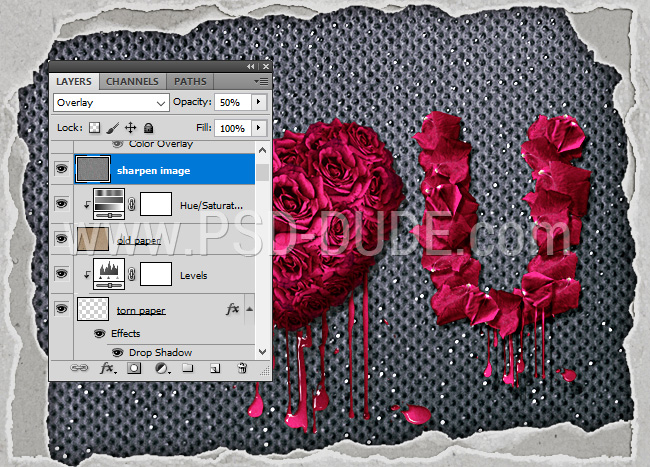Select the Hue/Saturat... layer label
650x467 pixels.
(x=211, y=206)
